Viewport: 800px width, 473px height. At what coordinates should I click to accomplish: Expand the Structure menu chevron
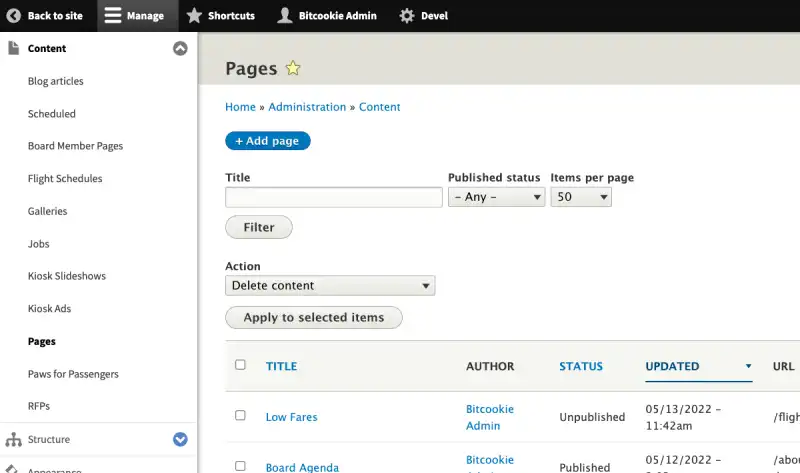click(x=180, y=439)
